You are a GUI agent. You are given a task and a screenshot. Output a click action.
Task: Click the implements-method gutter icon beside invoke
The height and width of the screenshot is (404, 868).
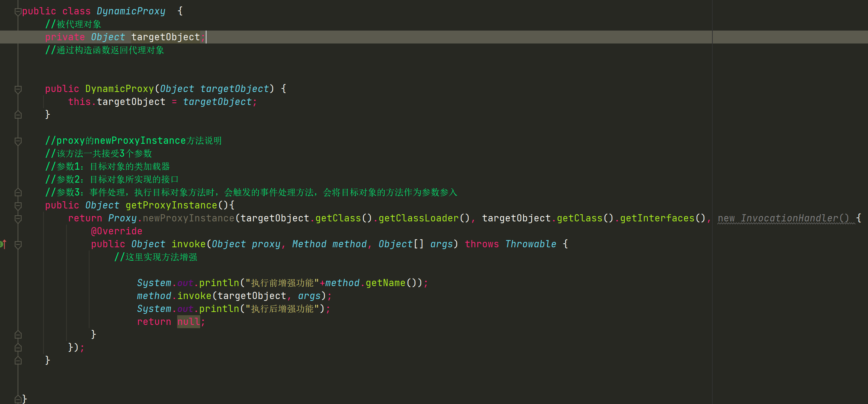[x=3, y=244]
